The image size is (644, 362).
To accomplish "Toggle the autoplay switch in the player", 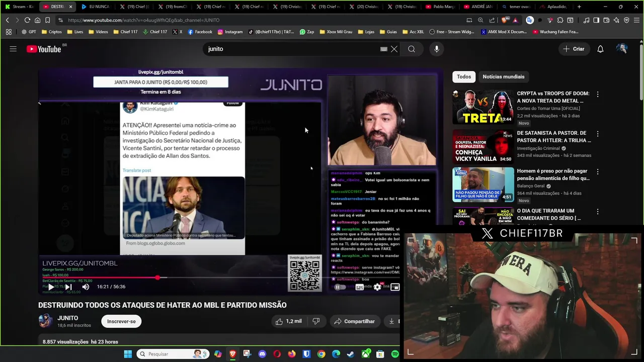I will pos(340,287).
